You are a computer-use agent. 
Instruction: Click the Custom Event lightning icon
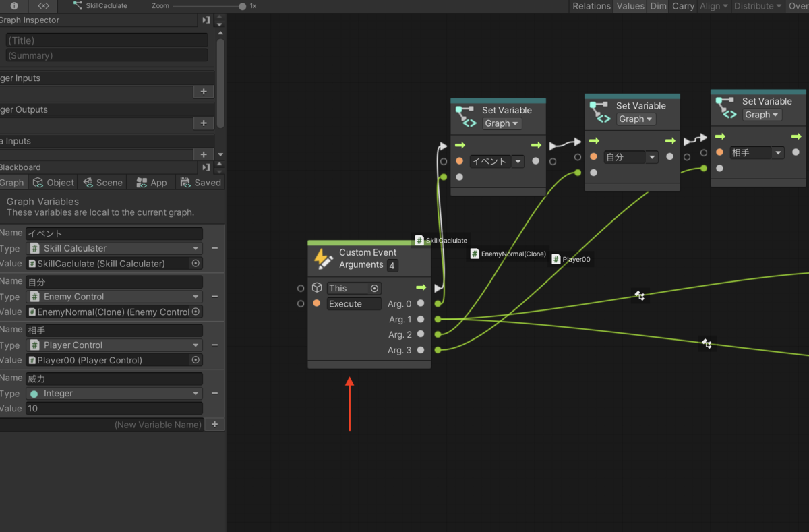coord(324,259)
